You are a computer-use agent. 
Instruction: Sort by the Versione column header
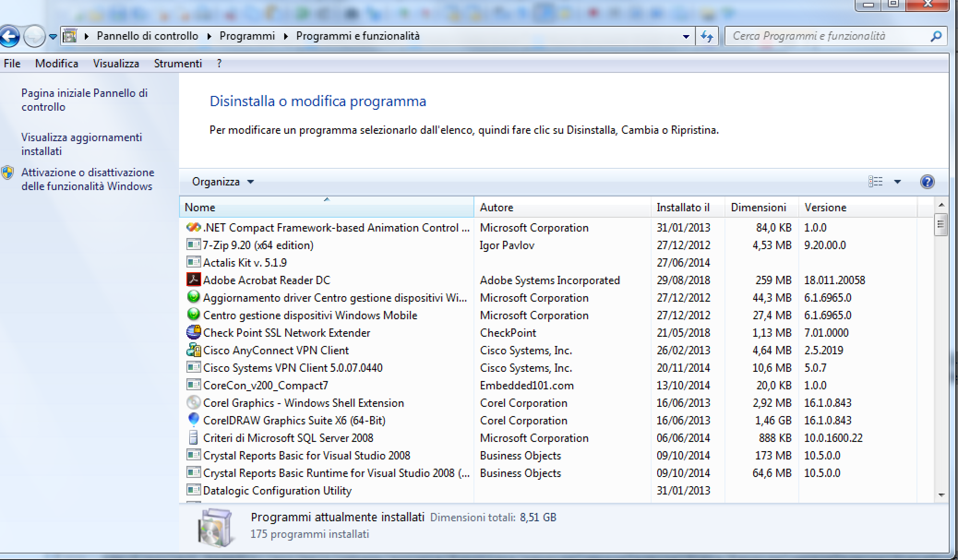(x=858, y=207)
